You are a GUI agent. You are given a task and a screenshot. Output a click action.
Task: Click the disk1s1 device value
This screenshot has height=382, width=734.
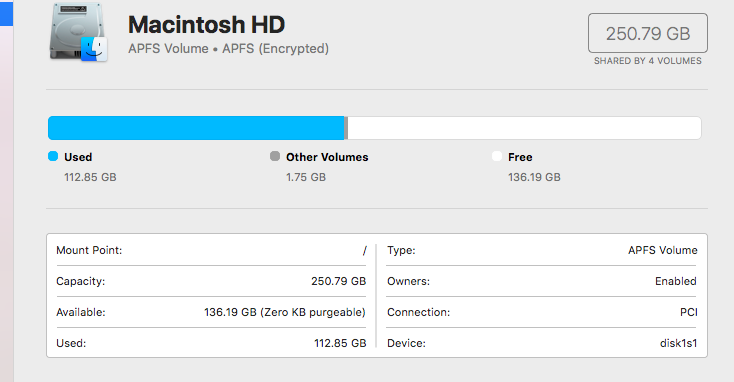(x=678, y=343)
